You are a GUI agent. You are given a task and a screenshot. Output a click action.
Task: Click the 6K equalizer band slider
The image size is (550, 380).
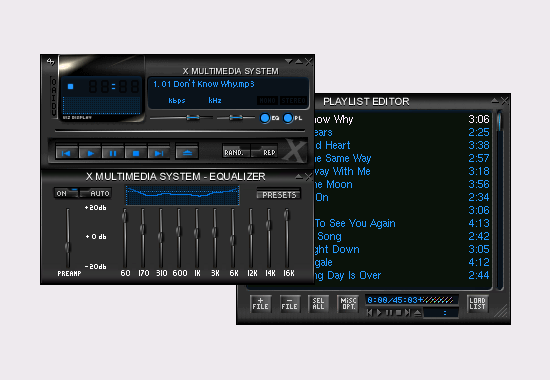[x=233, y=239]
